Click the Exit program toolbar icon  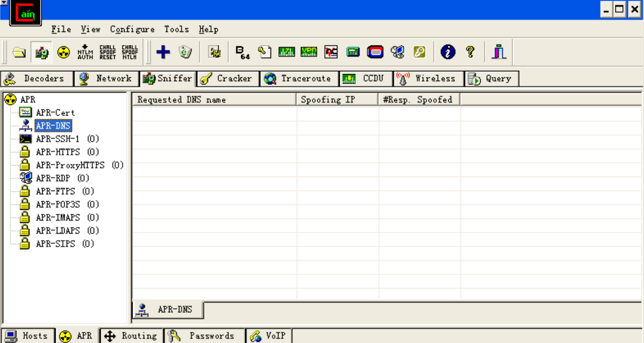pos(499,52)
